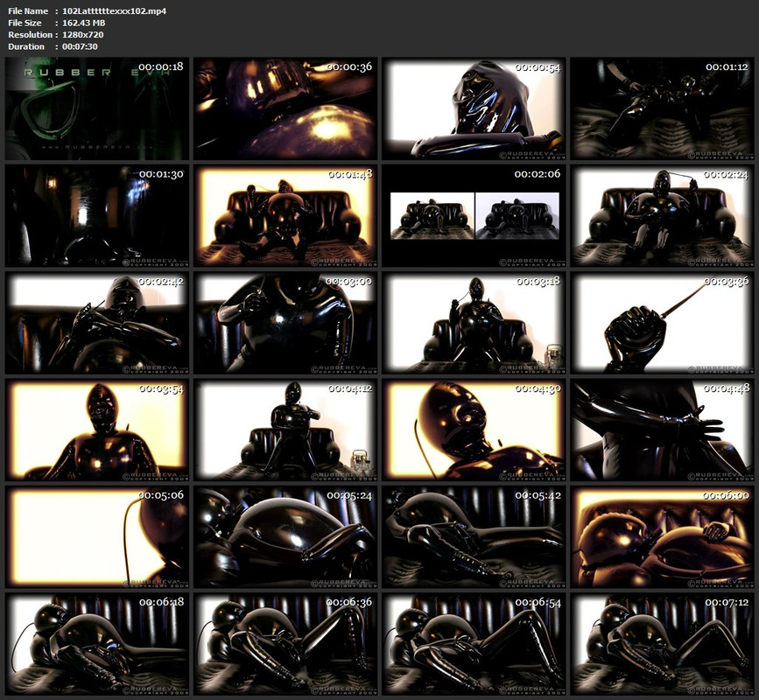759x700 pixels.
Task: Select the split-screen frame at 00:02:06
Action: (x=474, y=216)
